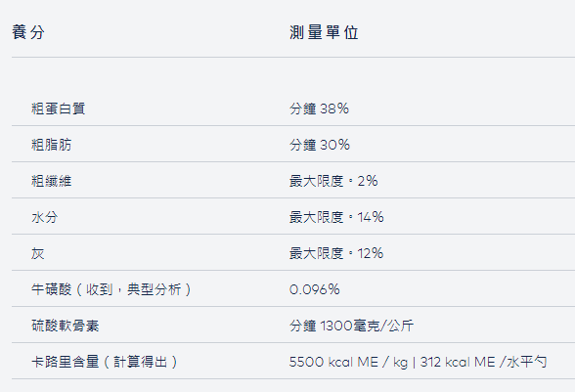Click the 分鐘 38% value
The width and height of the screenshot is (575, 392).
[x=319, y=109]
